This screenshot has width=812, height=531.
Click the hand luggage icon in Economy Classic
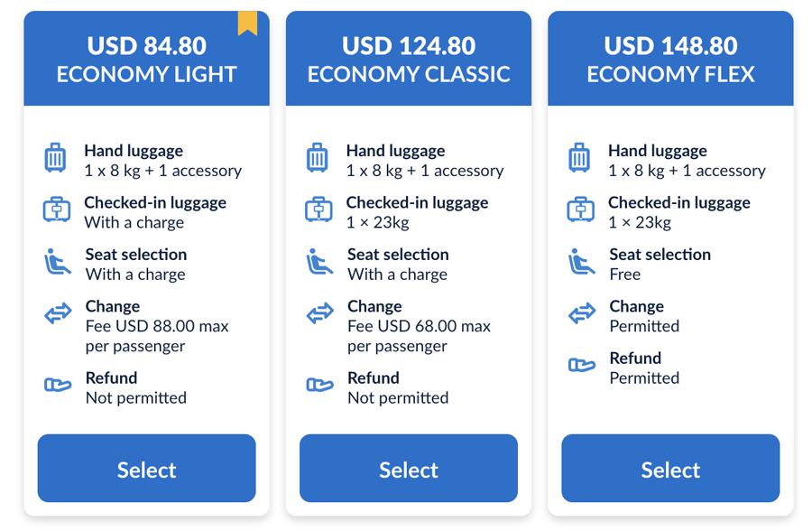pos(317,158)
